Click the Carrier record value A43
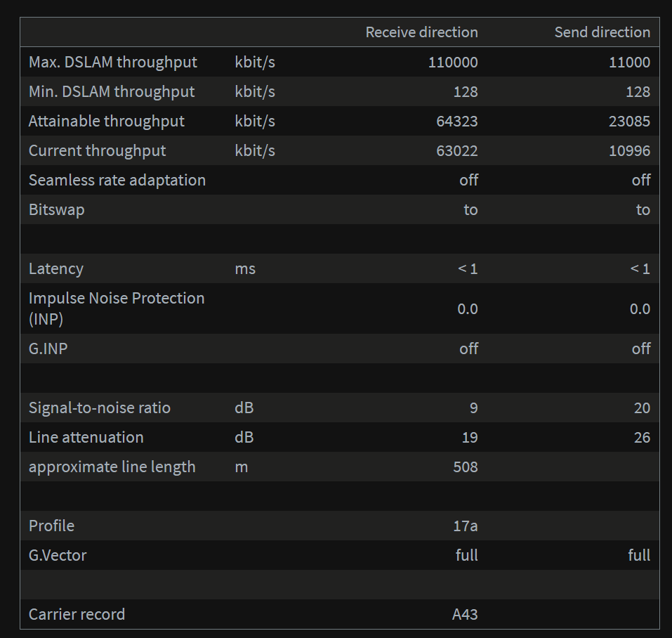Image resolution: width=672 pixels, height=638 pixels. pos(465,615)
